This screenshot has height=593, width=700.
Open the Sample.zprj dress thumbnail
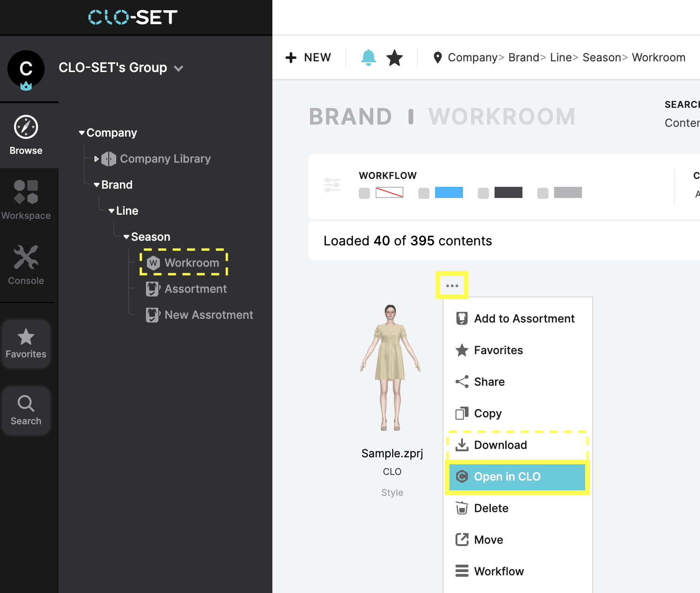pyautogui.click(x=390, y=367)
